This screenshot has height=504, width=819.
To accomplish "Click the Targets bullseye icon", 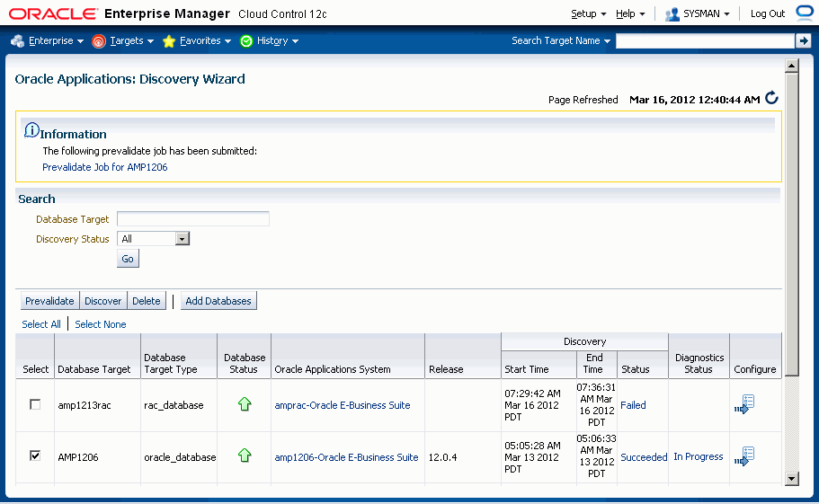I will pyautogui.click(x=99, y=40).
